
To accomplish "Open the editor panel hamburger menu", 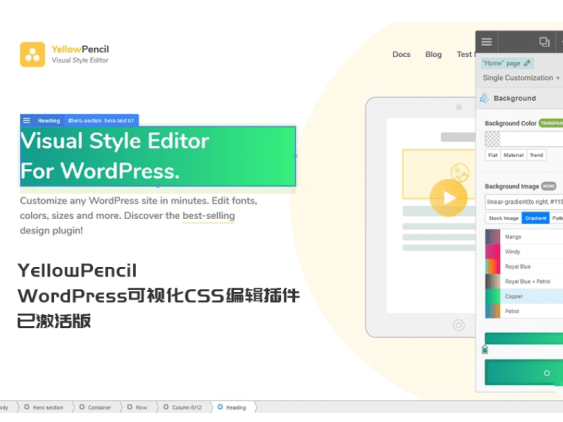I will [x=487, y=42].
